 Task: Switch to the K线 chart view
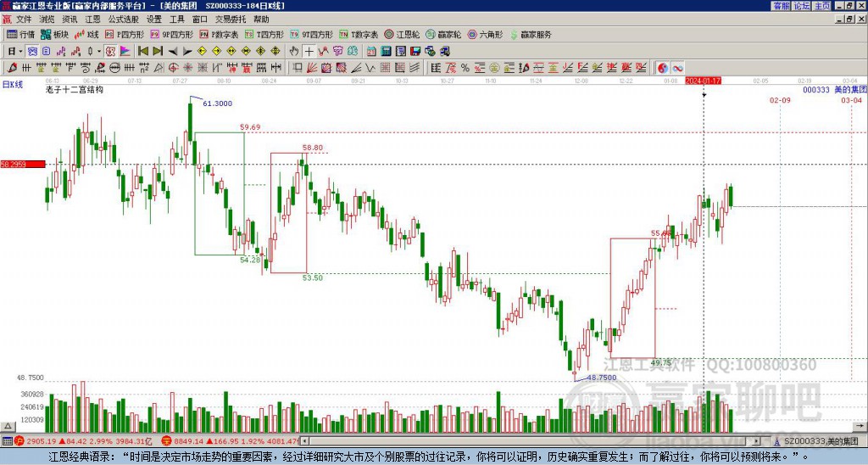coord(86,34)
